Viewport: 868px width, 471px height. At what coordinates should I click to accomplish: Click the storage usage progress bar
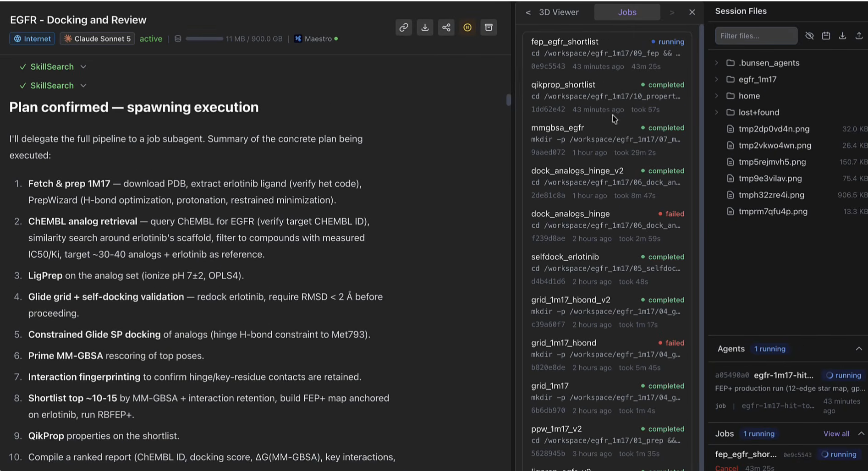click(204, 39)
